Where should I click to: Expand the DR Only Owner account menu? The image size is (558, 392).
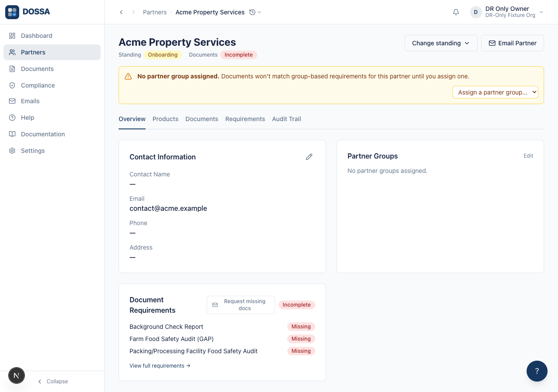507,12
